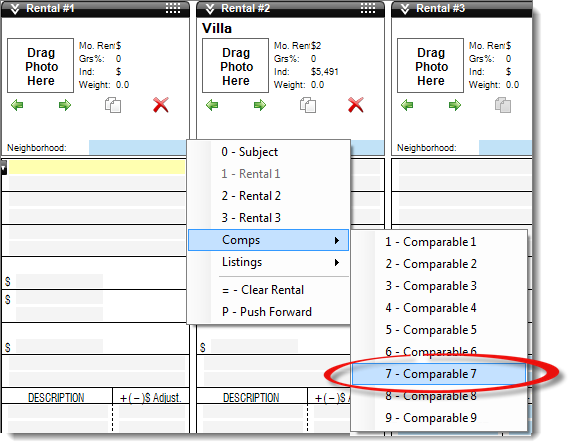Move Rental #3 left with green arrow
571x447 pixels.
pos(407,105)
